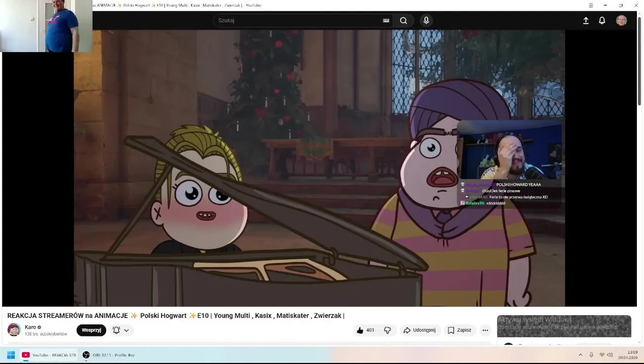Switch to OBS 32.1.1 taskbar app

point(109,355)
